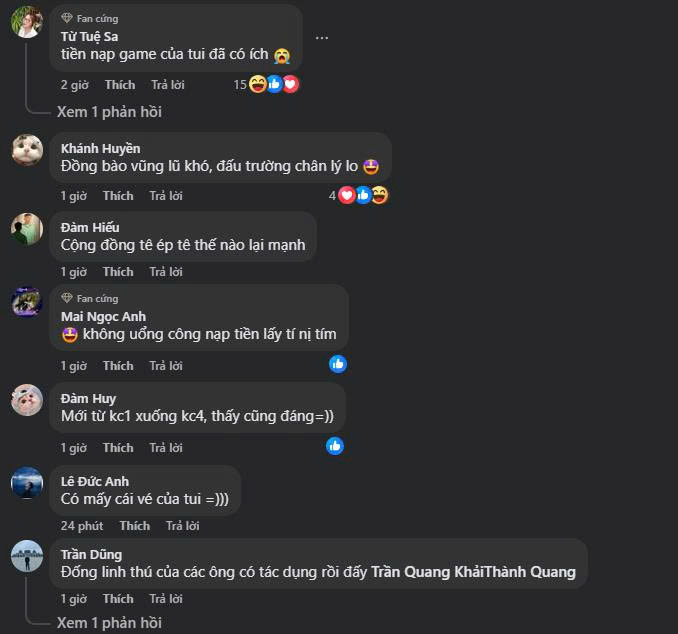Open reactions summary on Từ Tuệ Sa's comment
The width and height of the screenshot is (678, 634).
(x=266, y=84)
